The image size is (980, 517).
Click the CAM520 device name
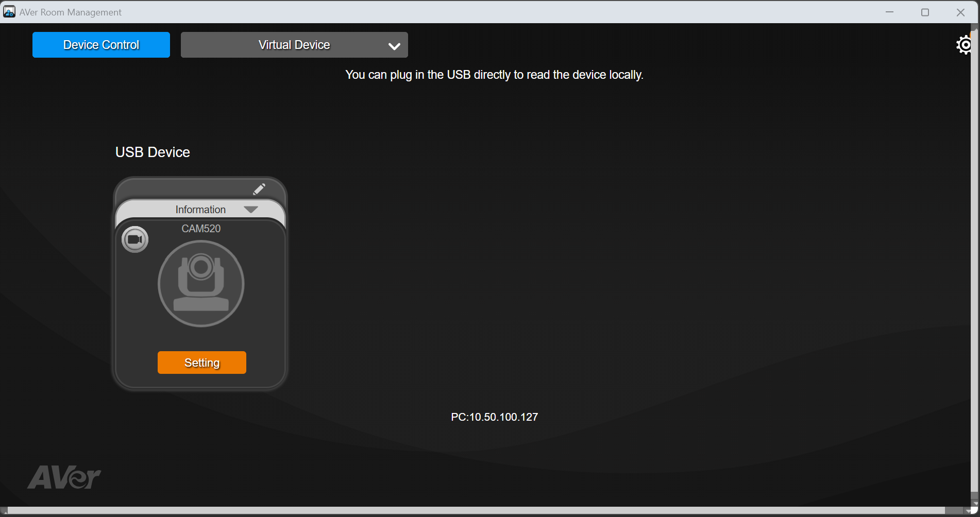click(201, 229)
